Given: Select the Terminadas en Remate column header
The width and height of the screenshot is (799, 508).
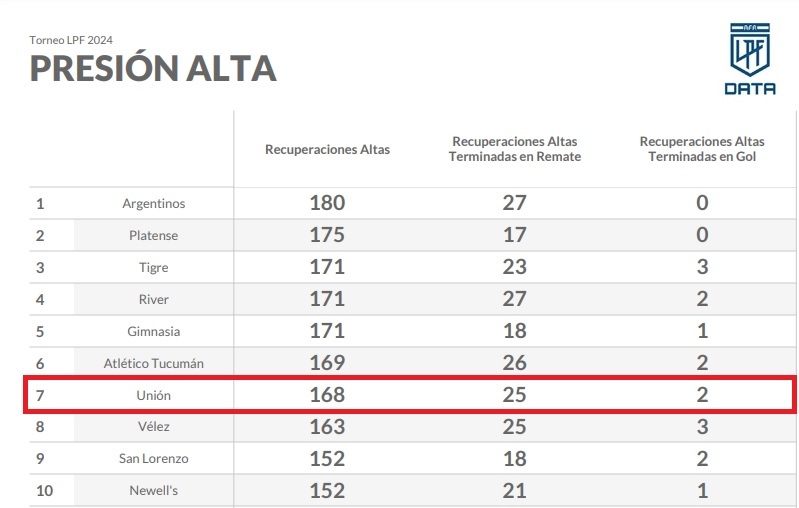Looking at the screenshot, I should click(x=515, y=149).
